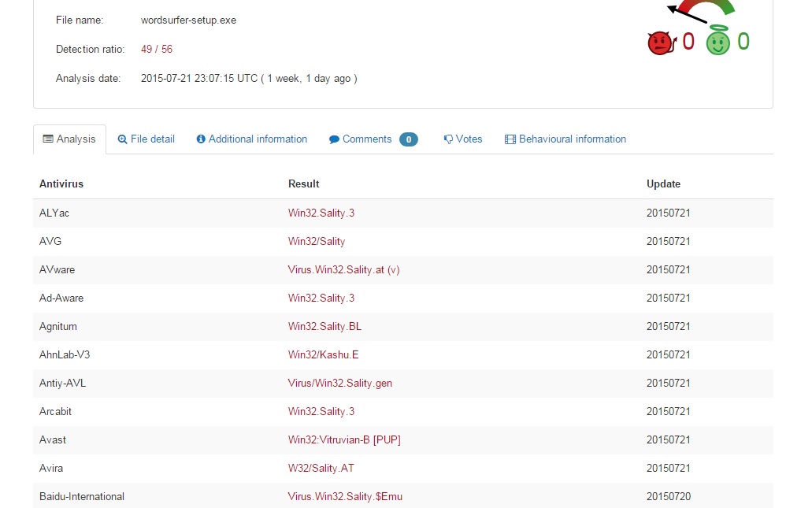Click the Win32/Sality result
The width and height of the screenshot is (812, 508).
[317, 241]
